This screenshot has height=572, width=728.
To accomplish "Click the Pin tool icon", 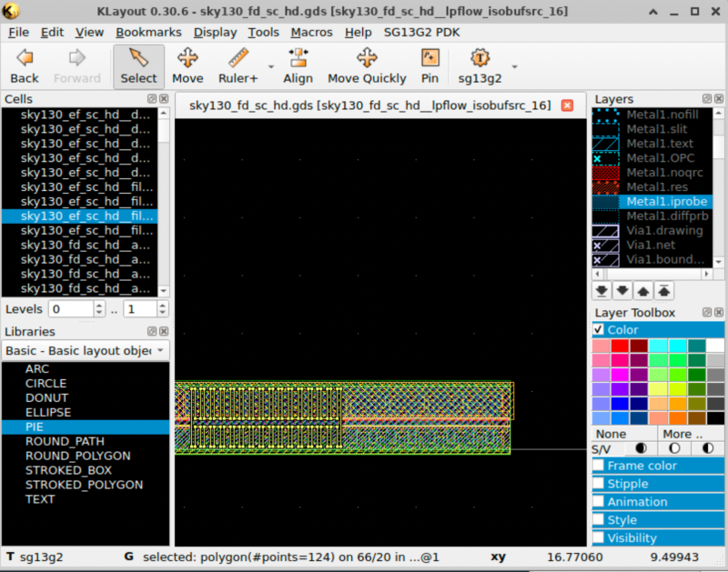I will pos(430,65).
